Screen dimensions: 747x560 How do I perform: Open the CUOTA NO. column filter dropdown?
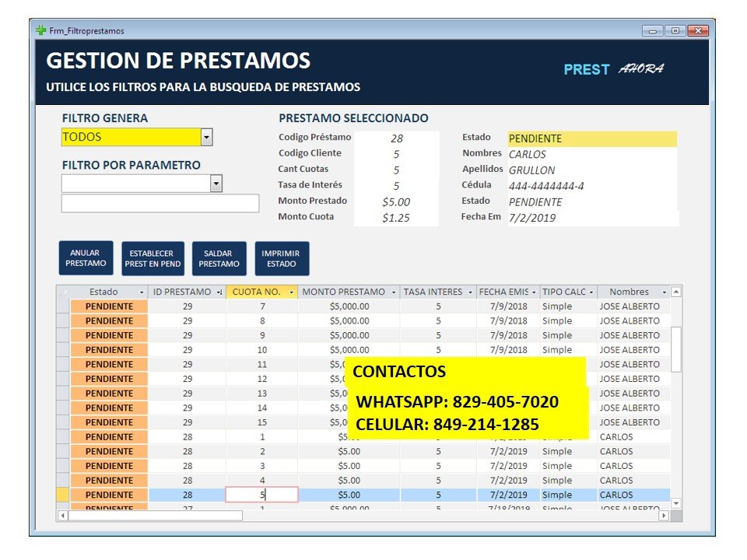pyautogui.click(x=291, y=292)
